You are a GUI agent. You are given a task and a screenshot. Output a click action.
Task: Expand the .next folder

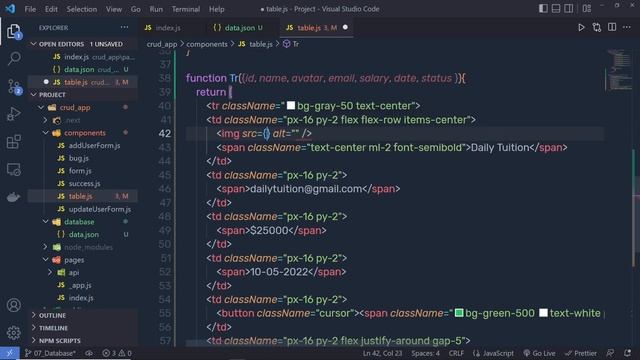point(45,120)
